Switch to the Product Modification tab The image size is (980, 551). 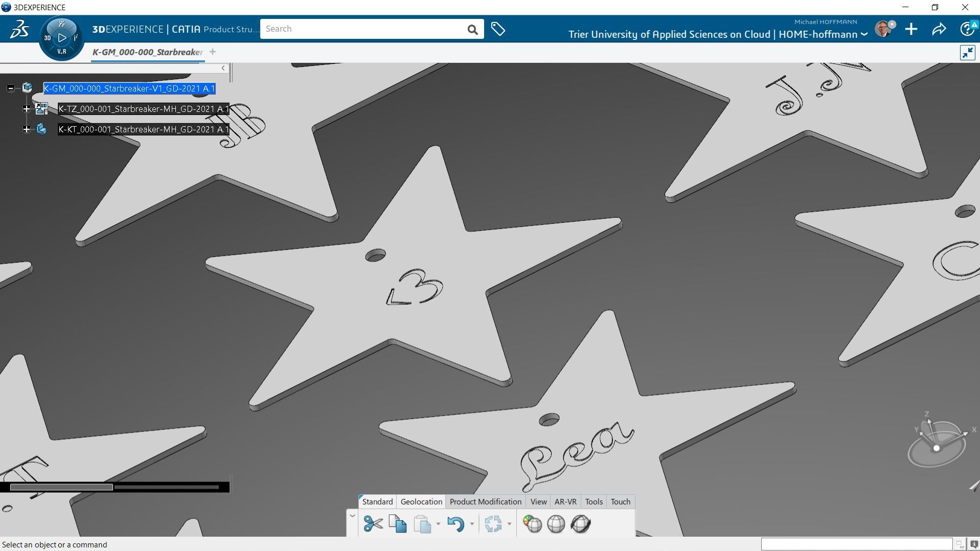coord(485,502)
